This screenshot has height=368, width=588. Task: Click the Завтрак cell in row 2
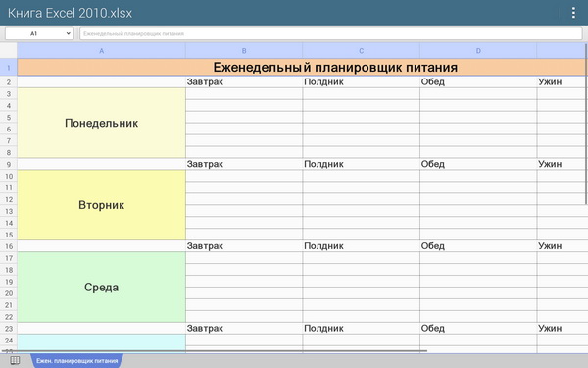pyautogui.click(x=244, y=81)
